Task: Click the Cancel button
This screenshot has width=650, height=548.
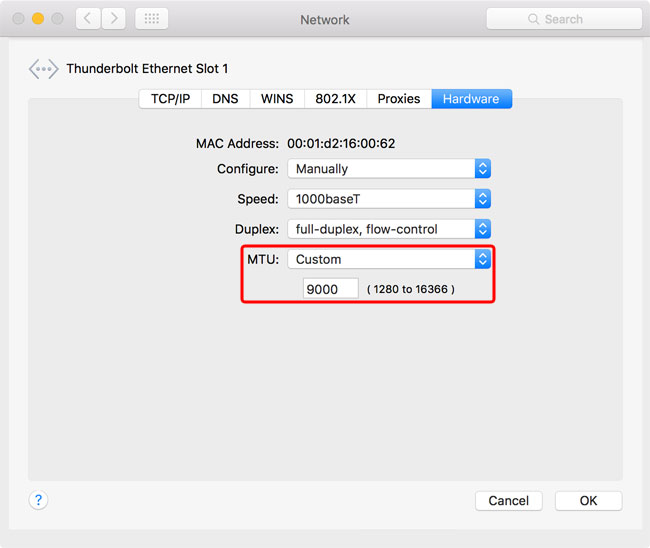Action: click(508, 500)
